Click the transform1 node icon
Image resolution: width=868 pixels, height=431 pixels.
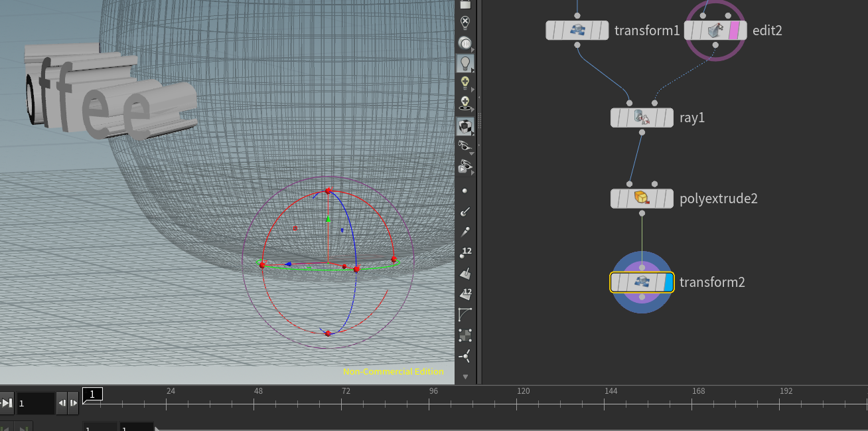(577, 30)
